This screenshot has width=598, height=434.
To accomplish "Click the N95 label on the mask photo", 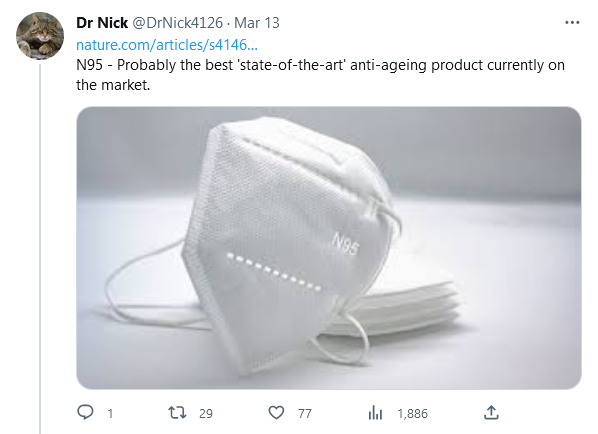I will click(x=346, y=243).
